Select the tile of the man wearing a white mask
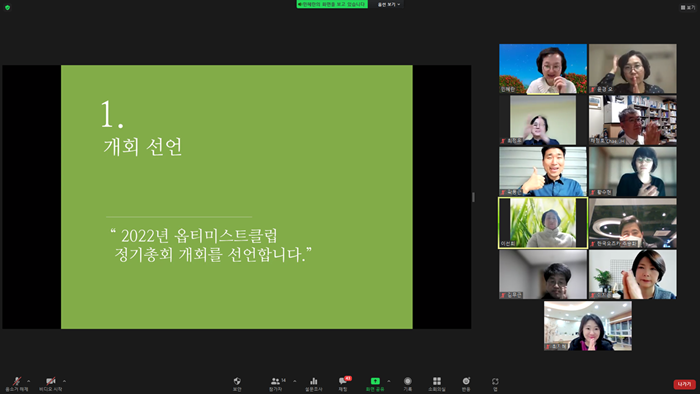 tap(633, 223)
